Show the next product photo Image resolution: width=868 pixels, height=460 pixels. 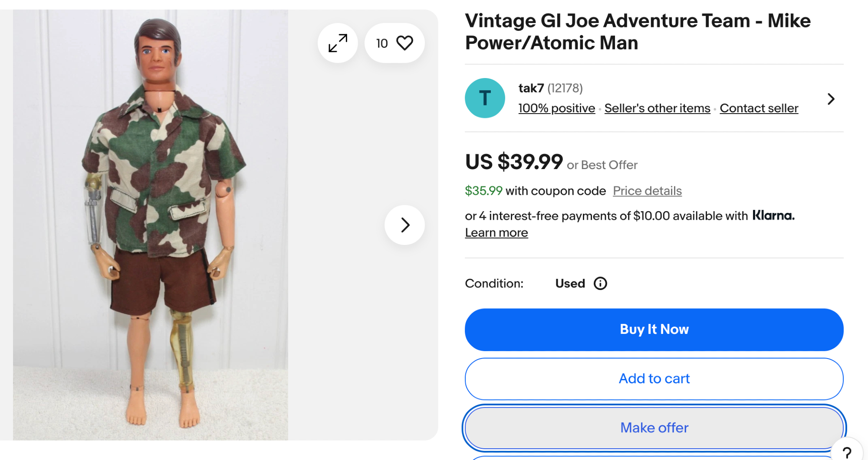(x=404, y=225)
